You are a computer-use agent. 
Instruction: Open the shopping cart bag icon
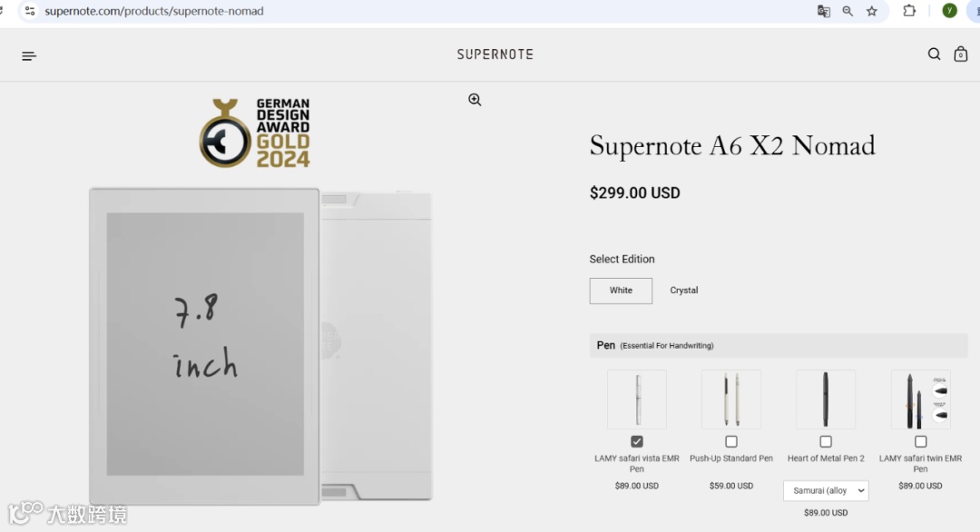pos(961,54)
